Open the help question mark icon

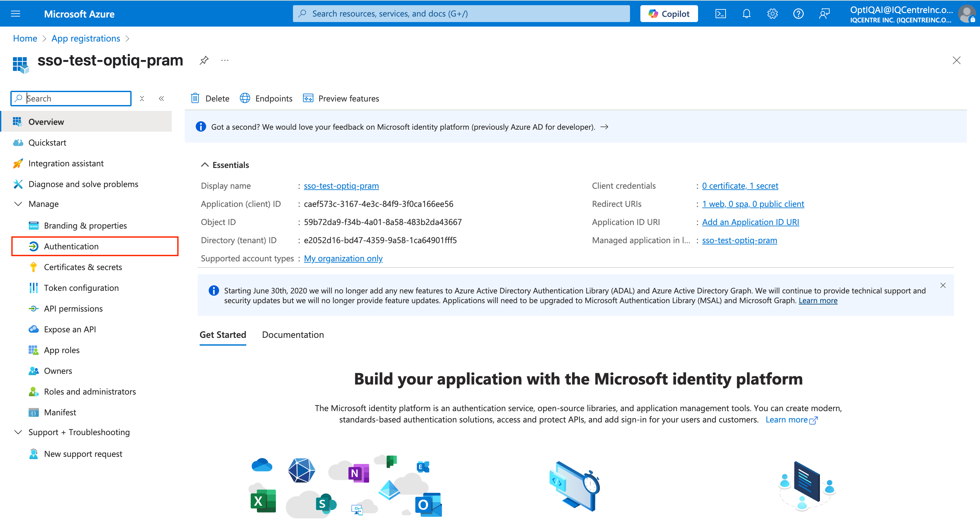[798, 14]
